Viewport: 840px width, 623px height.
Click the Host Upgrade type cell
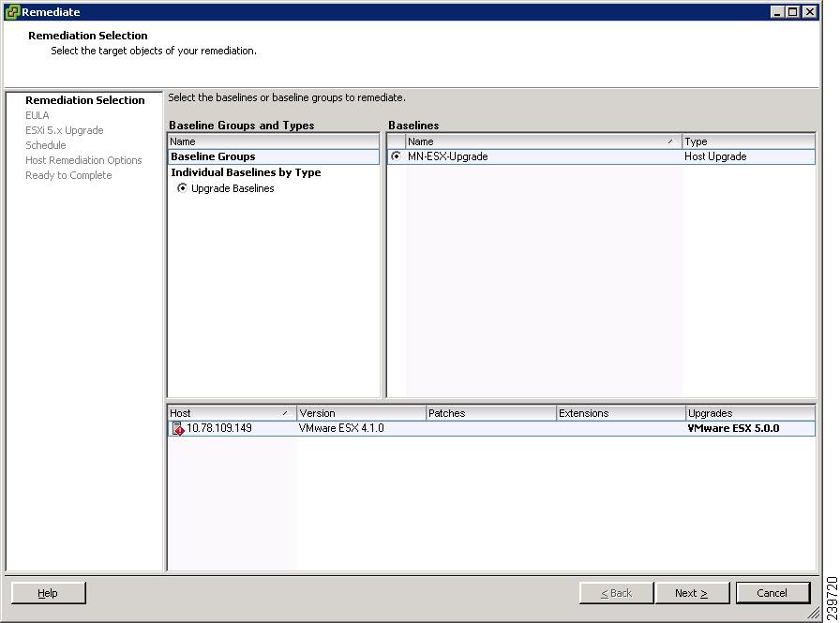(715, 156)
